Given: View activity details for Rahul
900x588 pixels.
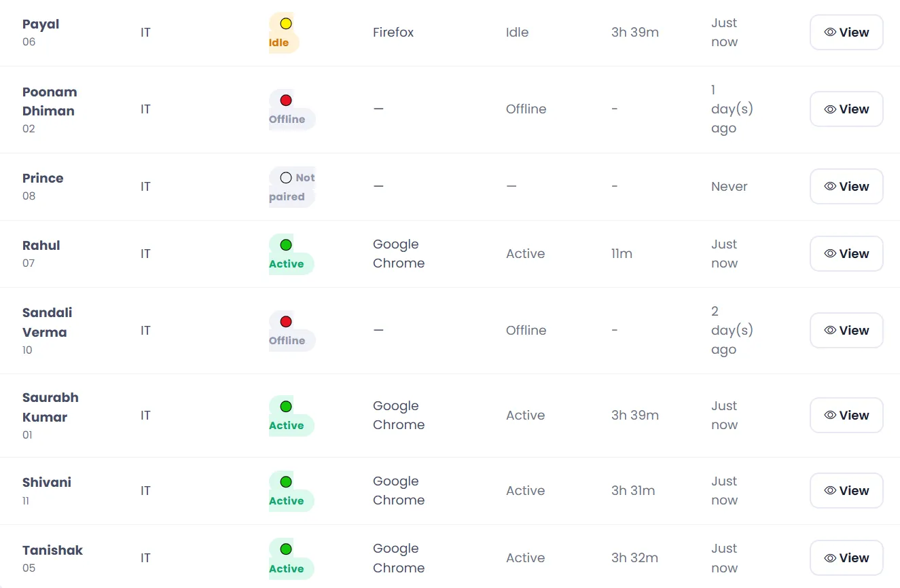Looking at the screenshot, I should tap(846, 254).
